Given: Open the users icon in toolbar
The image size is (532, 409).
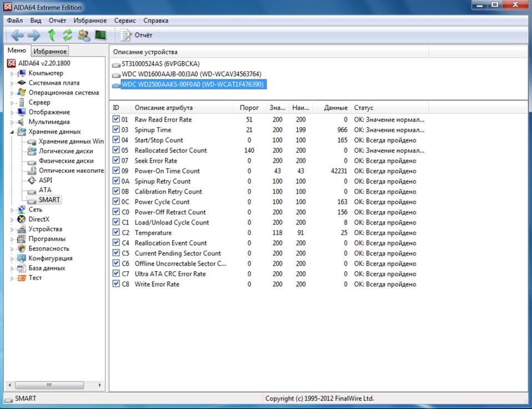Looking at the screenshot, I should [84, 35].
